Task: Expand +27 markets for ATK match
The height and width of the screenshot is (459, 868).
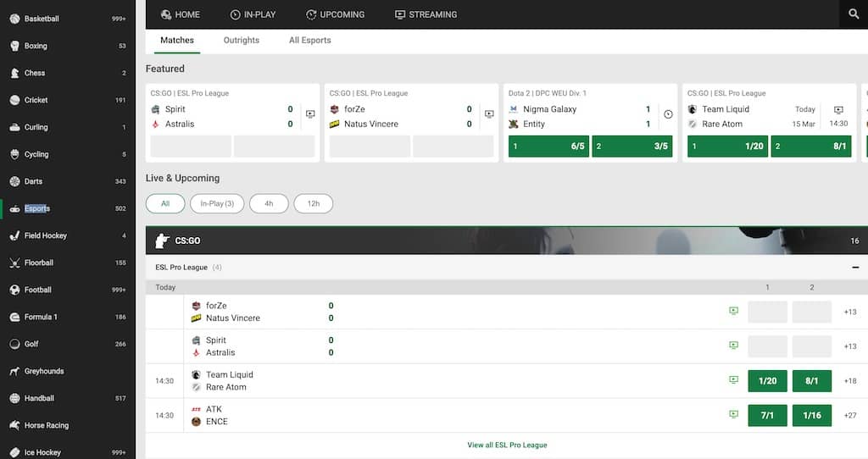Action: 850,415
